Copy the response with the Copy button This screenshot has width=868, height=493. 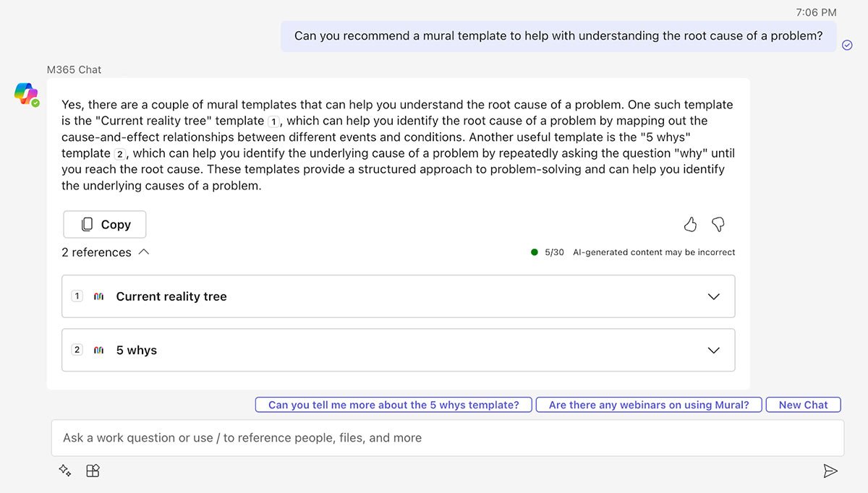(x=105, y=225)
